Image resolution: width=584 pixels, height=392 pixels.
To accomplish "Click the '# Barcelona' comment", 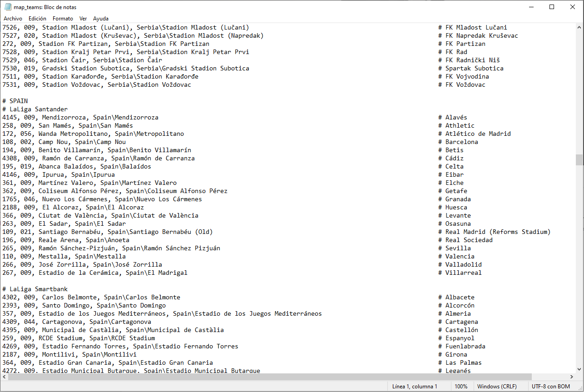I will (458, 142).
